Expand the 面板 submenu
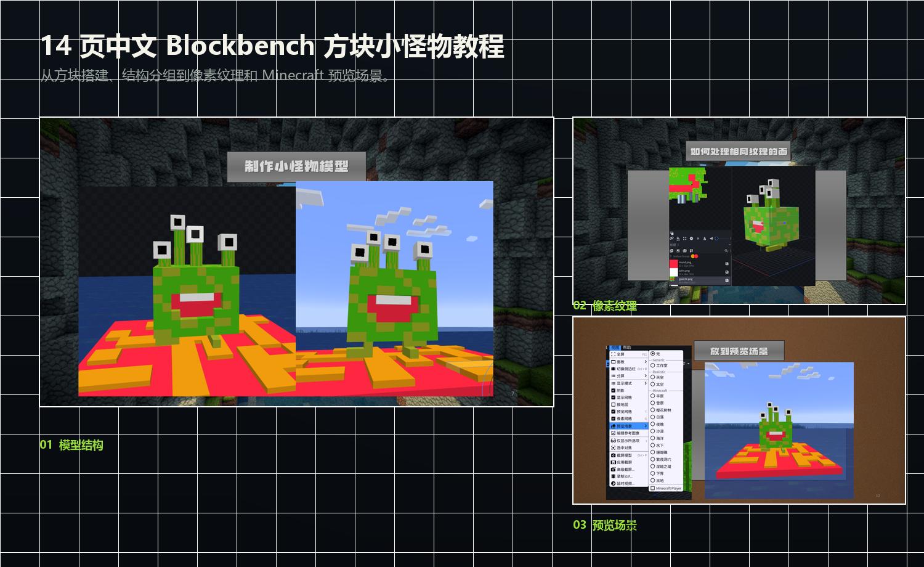Image resolution: width=924 pixels, height=567 pixels. [629, 362]
